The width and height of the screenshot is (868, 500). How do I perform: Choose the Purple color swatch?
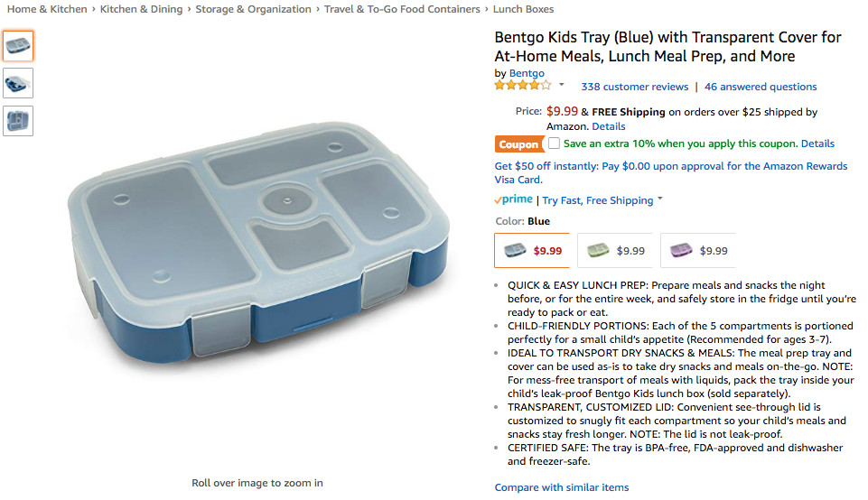pos(698,250)
